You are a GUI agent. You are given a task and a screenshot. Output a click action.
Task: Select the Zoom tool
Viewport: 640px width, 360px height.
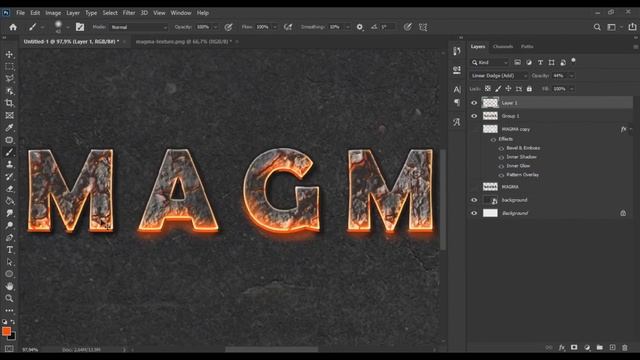coord(9,299)
